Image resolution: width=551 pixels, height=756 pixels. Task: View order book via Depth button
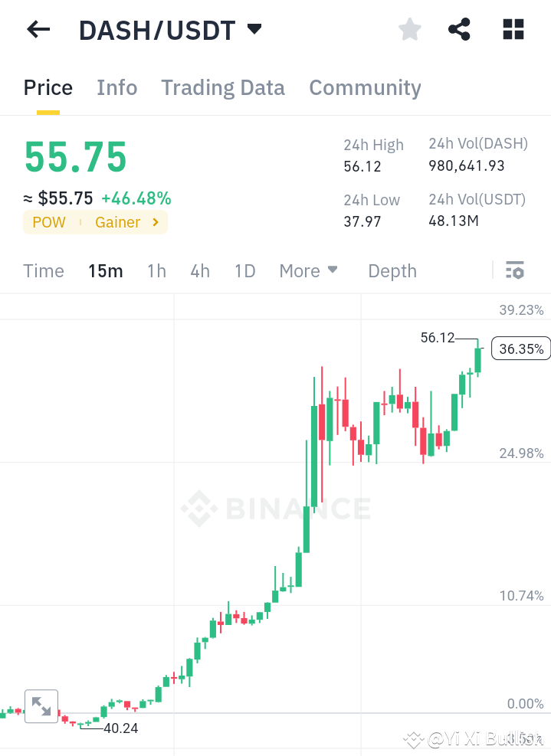coord(392,270)
